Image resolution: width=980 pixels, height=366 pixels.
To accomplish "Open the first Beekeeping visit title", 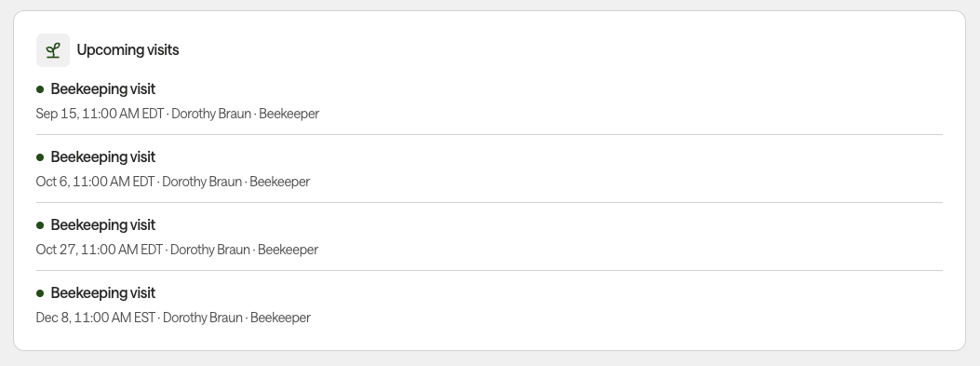I will pyautogui.click(x=103, y=89).
